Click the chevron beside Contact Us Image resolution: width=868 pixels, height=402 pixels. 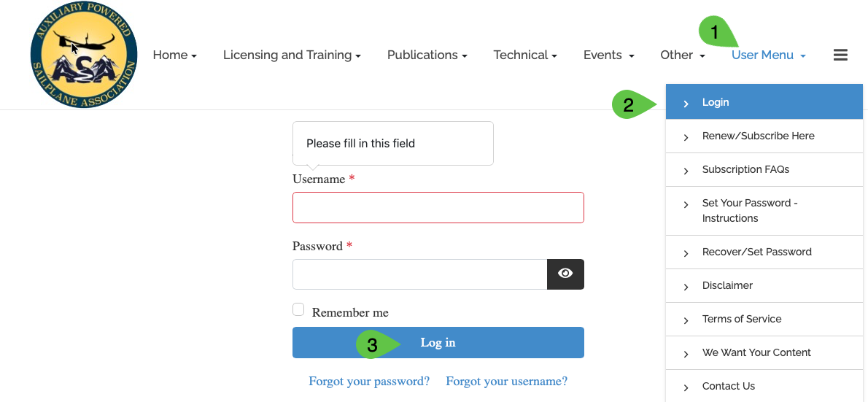686,387
